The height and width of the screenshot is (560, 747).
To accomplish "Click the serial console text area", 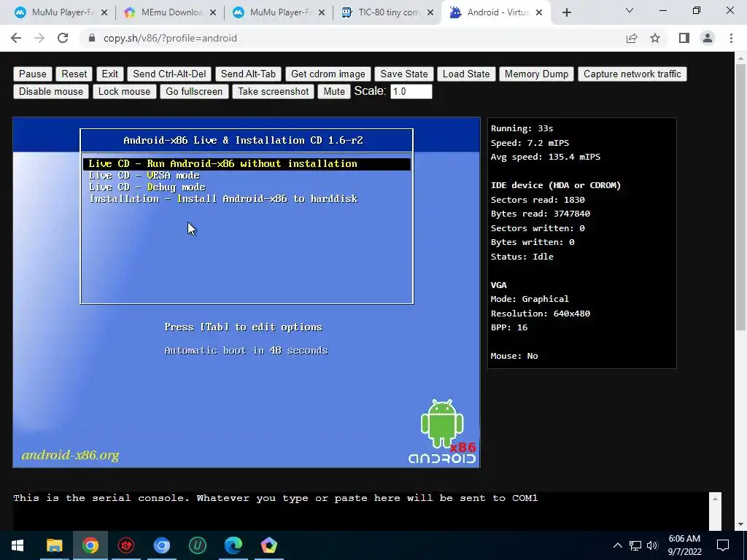I will [x=360, y=511].
